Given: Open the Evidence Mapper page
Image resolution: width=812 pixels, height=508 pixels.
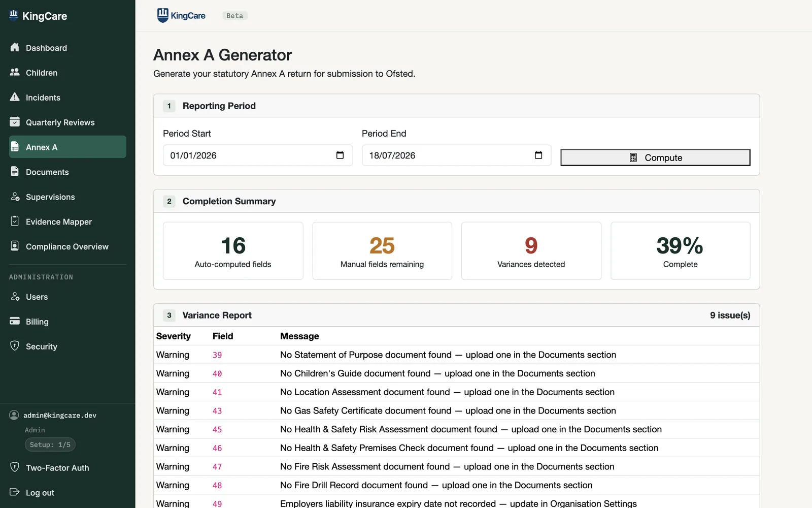Looking at the screenshot, I should point(67,222).
